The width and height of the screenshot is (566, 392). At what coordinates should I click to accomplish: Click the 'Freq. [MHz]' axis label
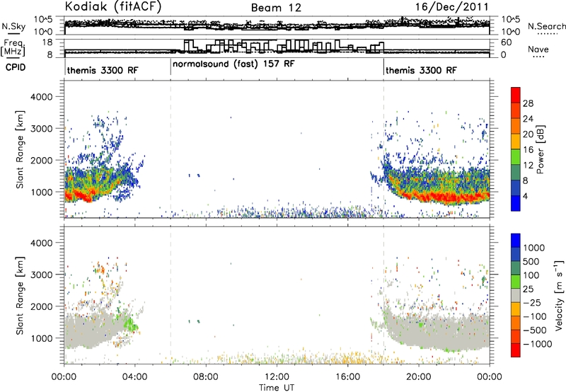[x=14, y=48]
